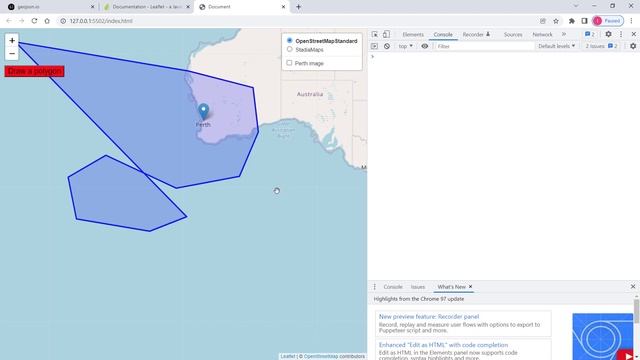
Task: Show the console sidebar
Action: coord(374,46)
